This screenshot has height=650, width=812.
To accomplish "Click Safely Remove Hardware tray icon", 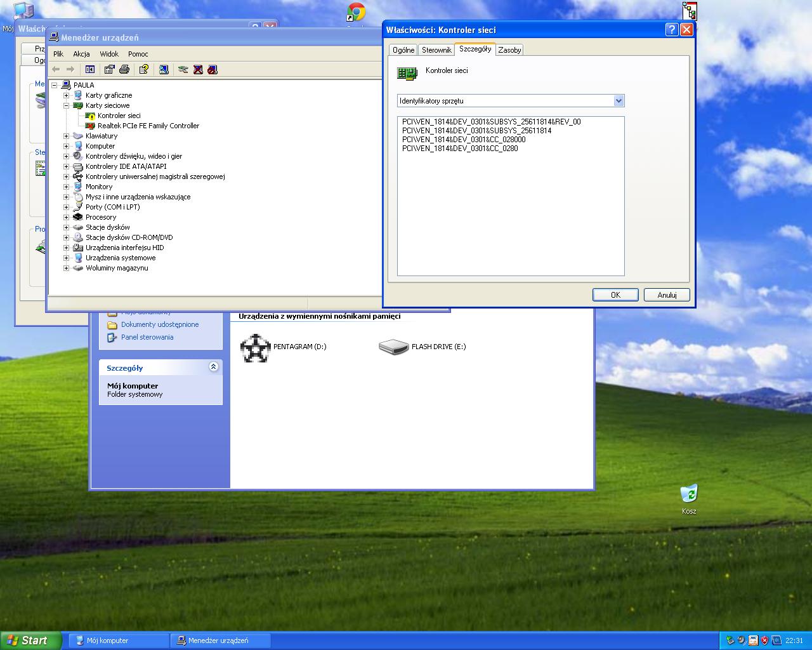I will (730, 640).
